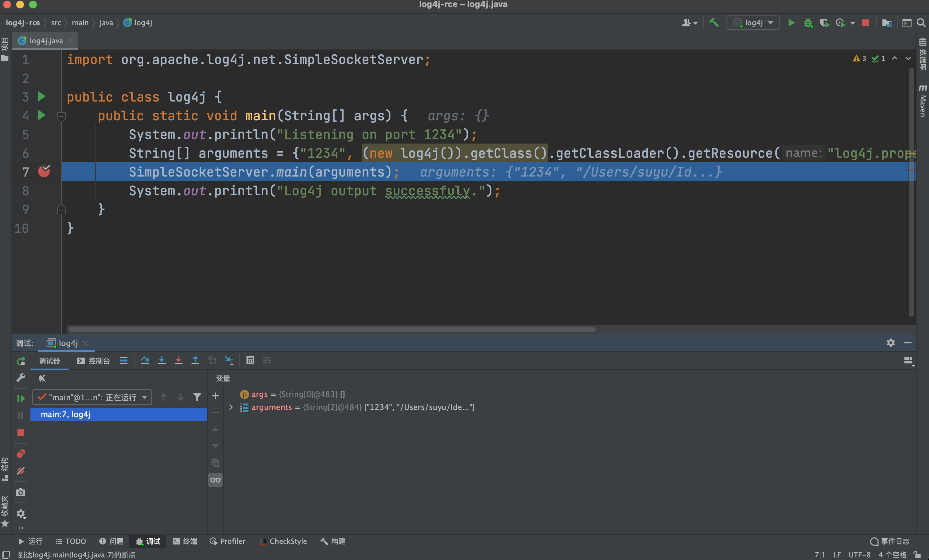Image resolution: width=929 pixels, height=560 pixels.
Task: Switch to the 控制台 console tab
Action: coord(93,361)
